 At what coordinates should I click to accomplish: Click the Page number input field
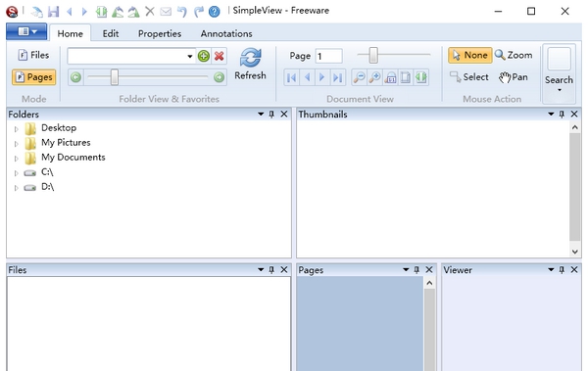(329, 56)
